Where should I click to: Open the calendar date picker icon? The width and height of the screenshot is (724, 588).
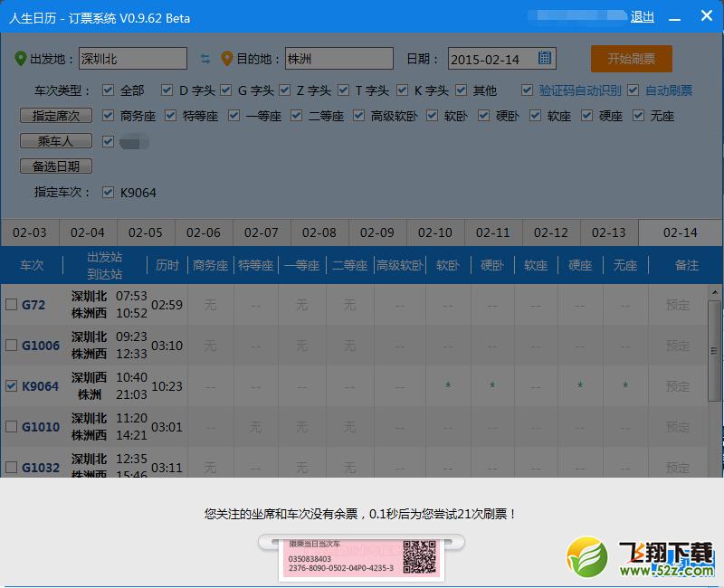545,58
